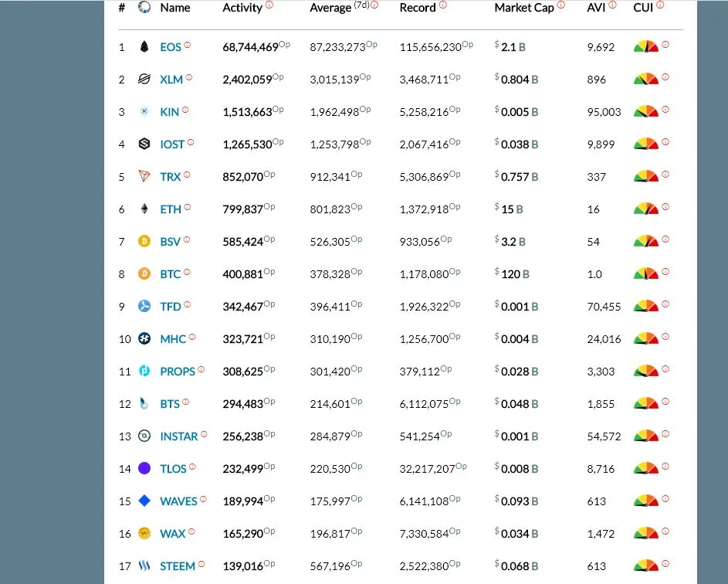Screen dimensions: 728x584
Task: Click the INSTAR coin logo icon
Action: pos(144,436)
